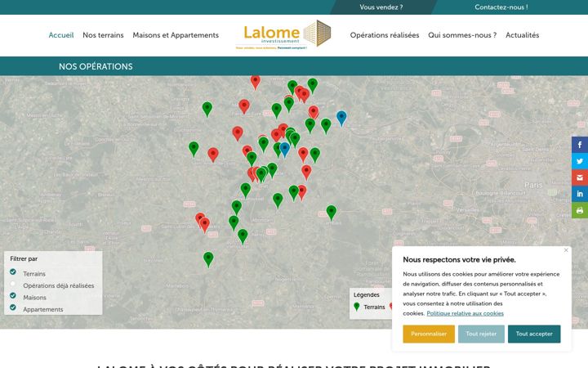This screenshot has width=588, height=368.
Task: Uncheck the Terrains filter
Action: pyautogui.click(x=13, y=272)
